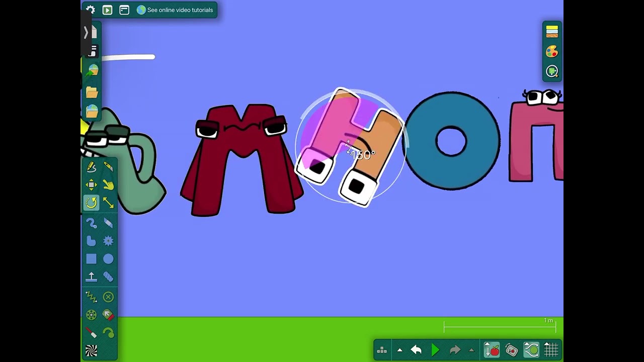Choose the Brush tool

click(91, 223)
